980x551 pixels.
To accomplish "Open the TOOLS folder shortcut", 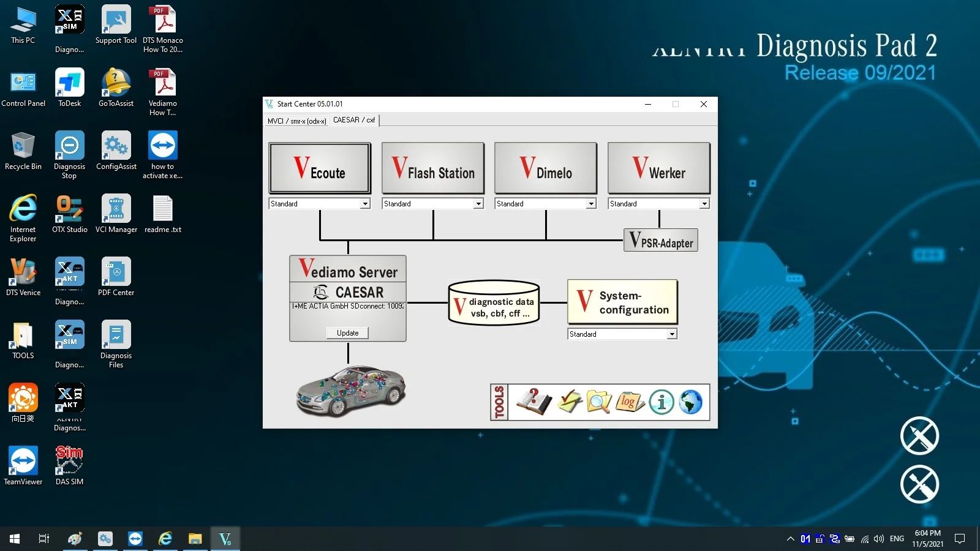I will click(23, 341).
